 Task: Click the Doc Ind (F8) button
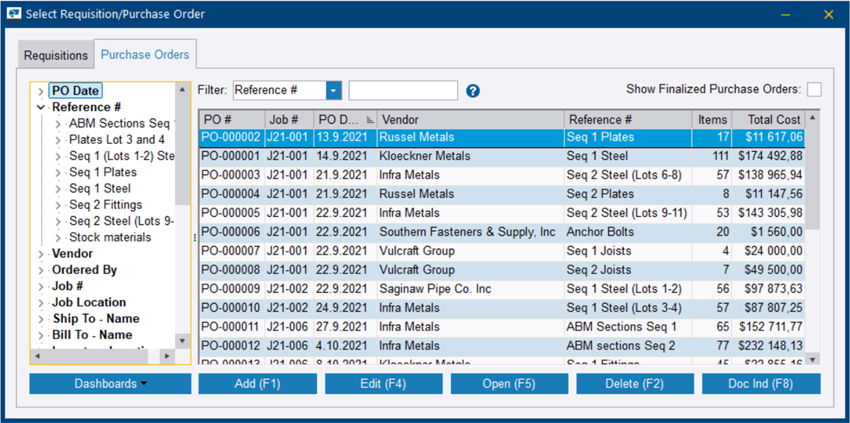point(761,384)
